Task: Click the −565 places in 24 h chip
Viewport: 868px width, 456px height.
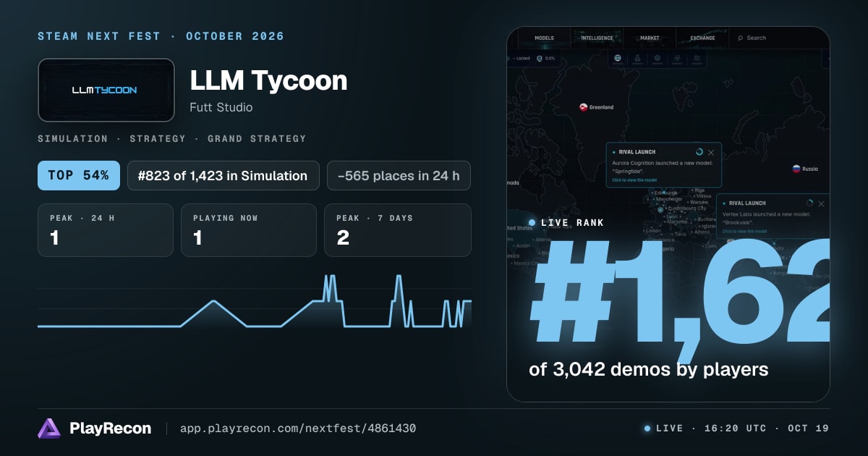Action: click(399, 175)
